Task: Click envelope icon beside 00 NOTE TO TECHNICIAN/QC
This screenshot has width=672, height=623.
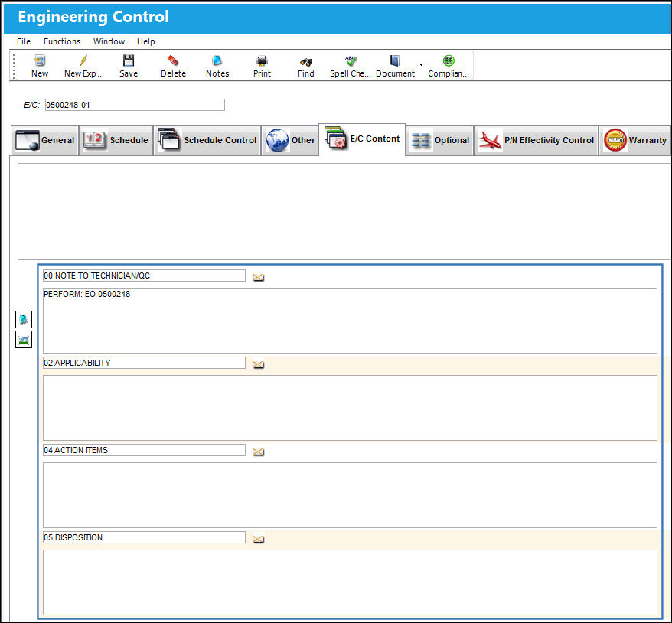Action: (258, 277)
